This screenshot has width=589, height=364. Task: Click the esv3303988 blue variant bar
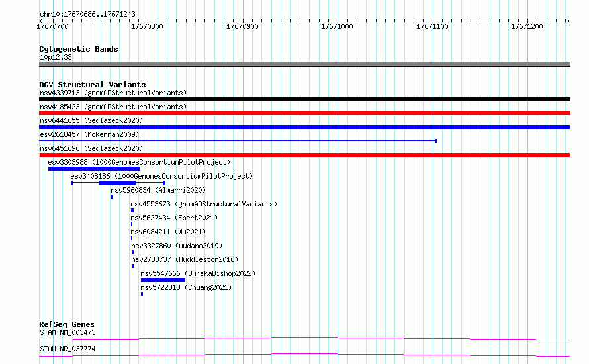click(94, 169)
